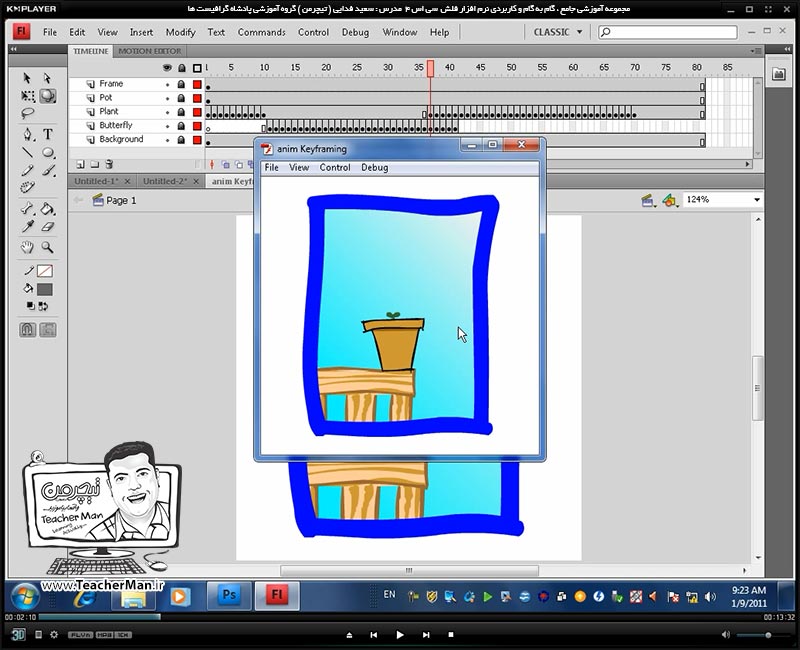The image size is (800, 650).
Task: Click the KMPlayer next track button
Action: pyautogui.click(x=426, y=635)
